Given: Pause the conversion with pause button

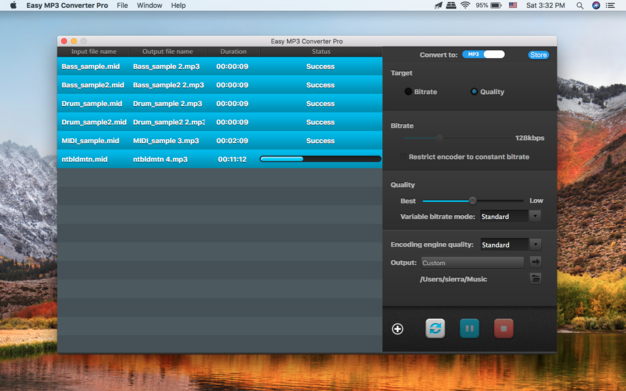Looking at the screenshot, I should 470,329.
